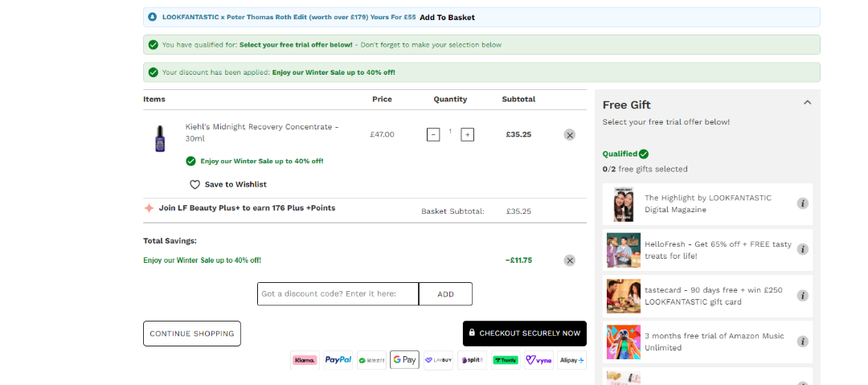Increase quantity with the plus button
This screenshot has height=385, width=868.
tap(467, 135)
